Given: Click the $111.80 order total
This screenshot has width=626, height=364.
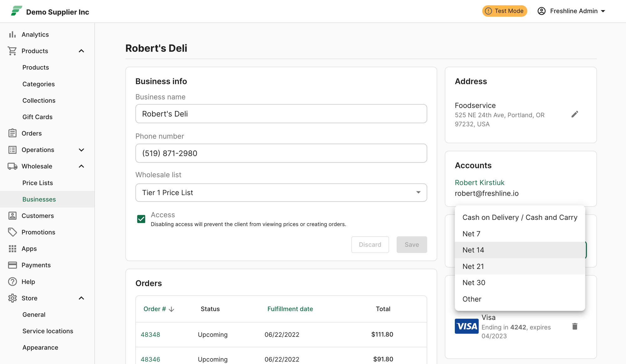Looking at the screenshot, I should pos(382,334).
